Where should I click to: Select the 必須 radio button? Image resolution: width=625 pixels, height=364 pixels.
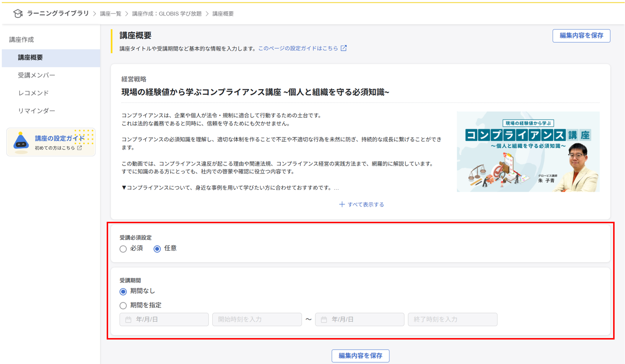pos(123,249)
